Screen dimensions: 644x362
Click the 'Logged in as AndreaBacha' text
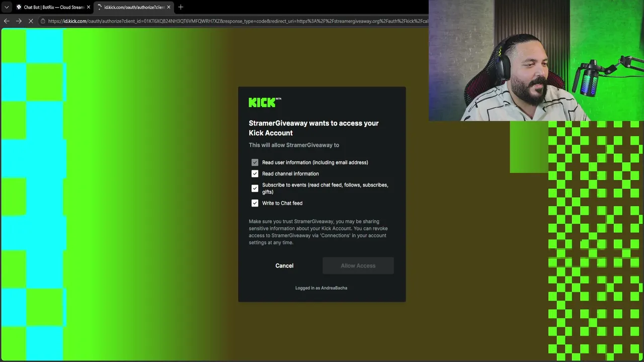tap(321, 288)
